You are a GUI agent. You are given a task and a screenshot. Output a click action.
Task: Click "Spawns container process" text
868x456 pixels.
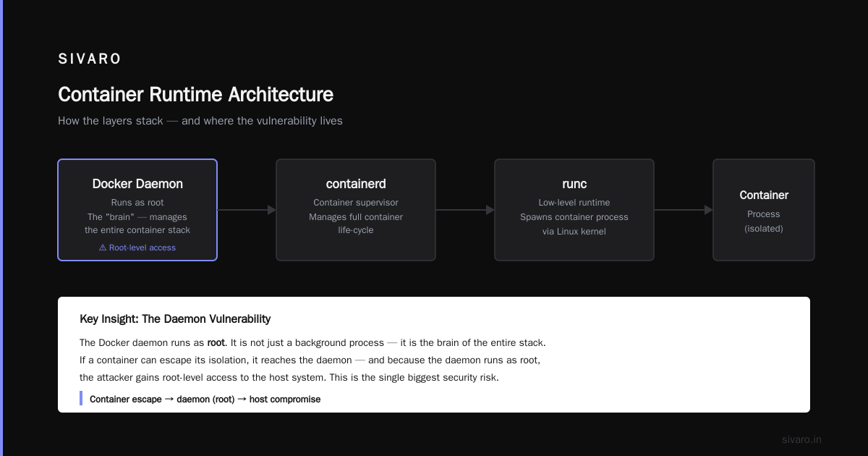tap(574, 216)
